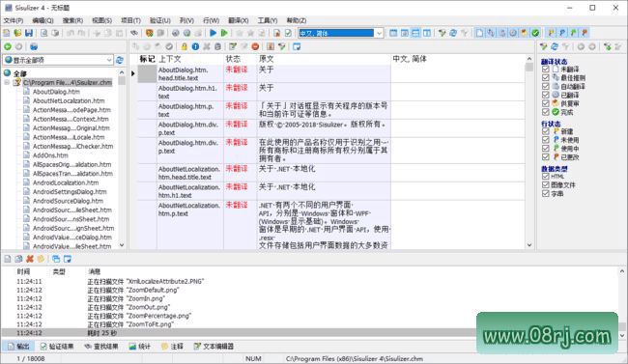This screenshot has height=364, width=628.
Task: Click the orange flag Changed row toolbar filter
Action: coord(585,33)
